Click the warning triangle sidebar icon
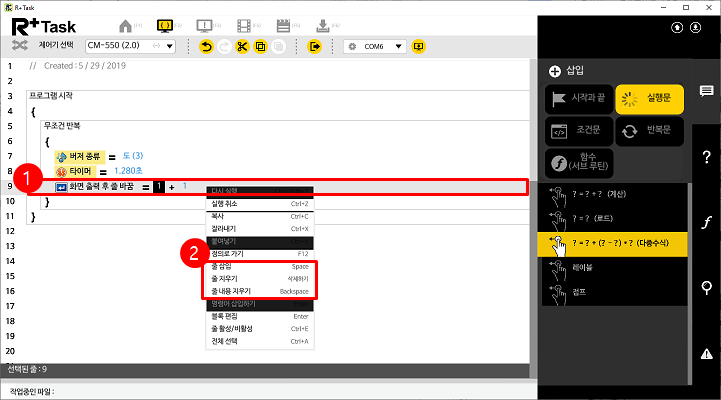The width and height of the screenshot is (721, 400). (706, 353)
